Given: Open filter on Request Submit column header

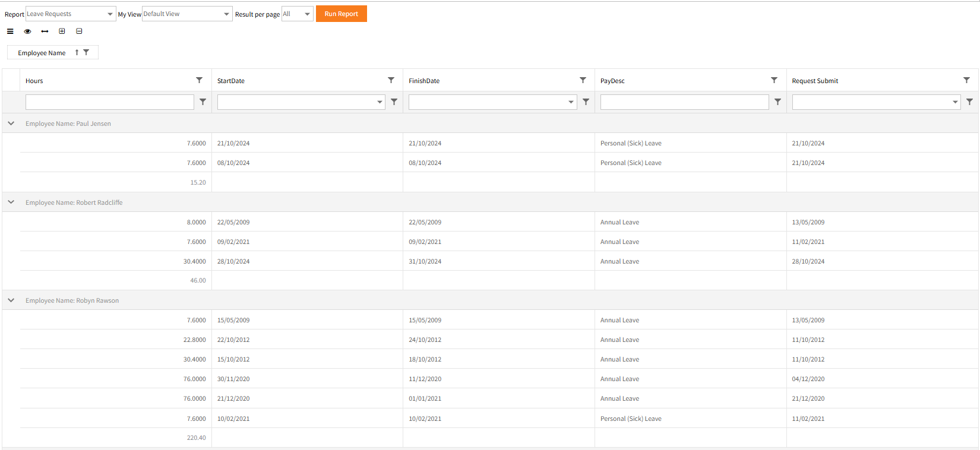Looking at the screenshot, I should [x=966, y=80].
